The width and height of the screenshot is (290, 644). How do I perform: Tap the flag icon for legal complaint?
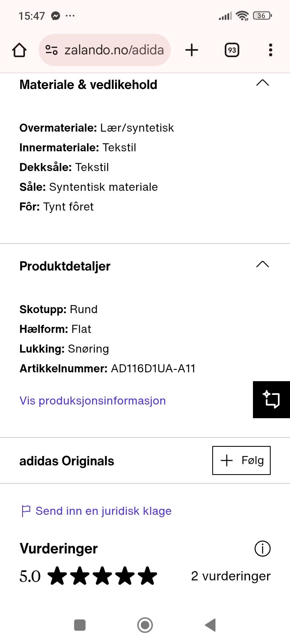pyautogui.click(x=26, y=511)
